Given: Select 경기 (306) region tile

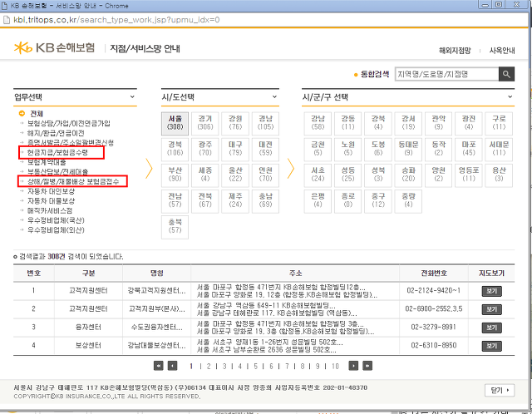Looking at the screenshot, I should (205, 123).
